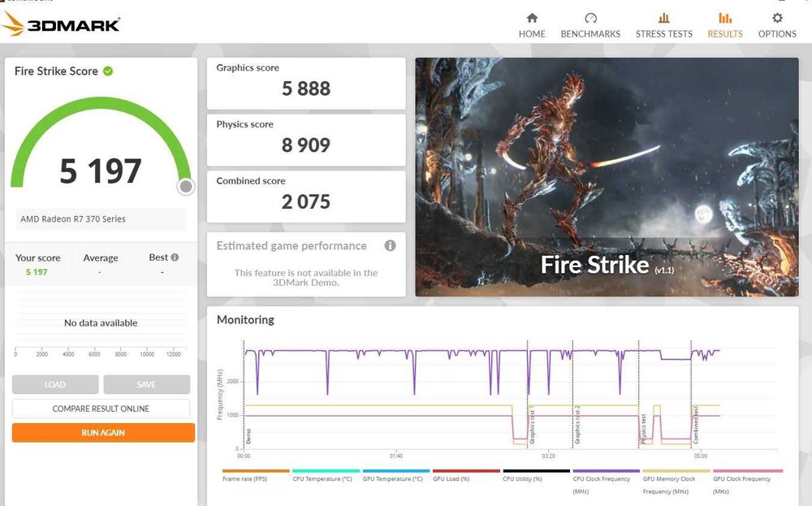Click the Graphics test 1 chart marker
The width and height of the screenshot is (812, 506).
pyautogui.click(x=531, y=426)
